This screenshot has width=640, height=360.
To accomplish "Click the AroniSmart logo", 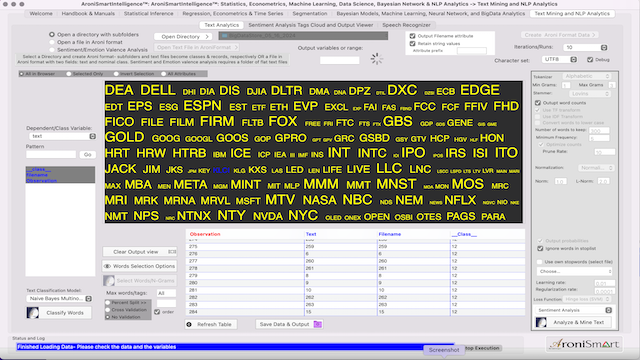I will tap(584, 344).
